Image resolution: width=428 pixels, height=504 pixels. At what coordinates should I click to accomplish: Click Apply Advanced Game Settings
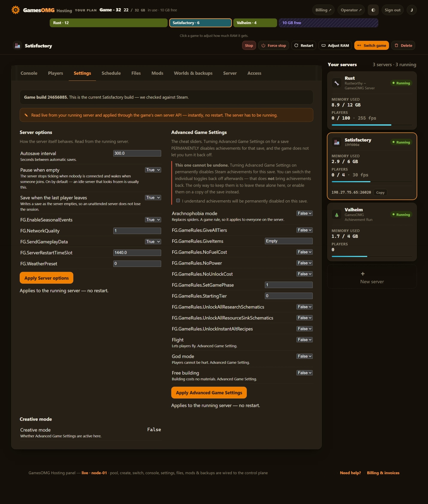click(209, 393)
